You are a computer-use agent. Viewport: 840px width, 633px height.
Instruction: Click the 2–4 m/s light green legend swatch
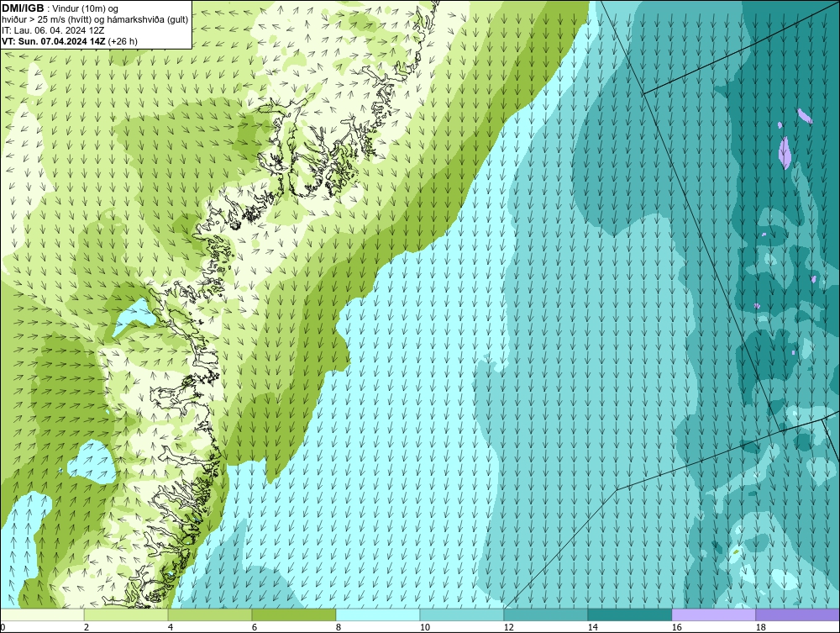point(126,615)
